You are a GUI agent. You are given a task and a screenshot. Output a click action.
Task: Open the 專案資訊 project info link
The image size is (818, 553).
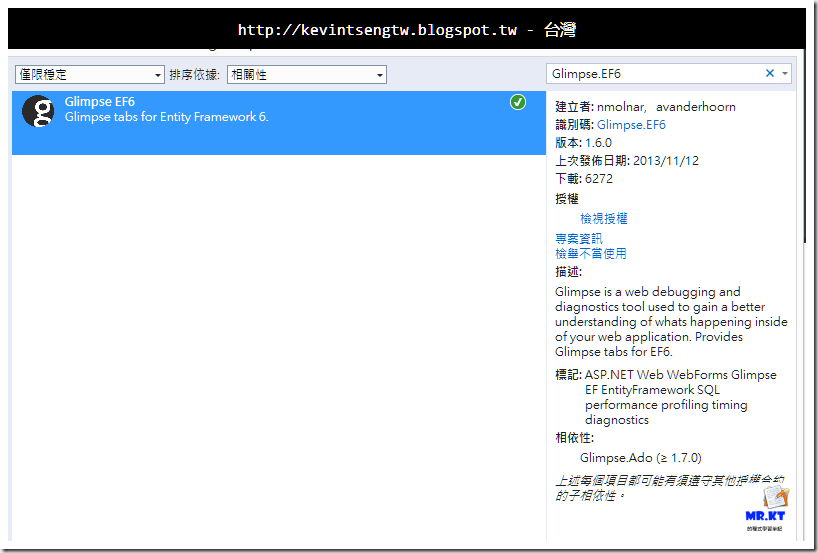point(579,238)
